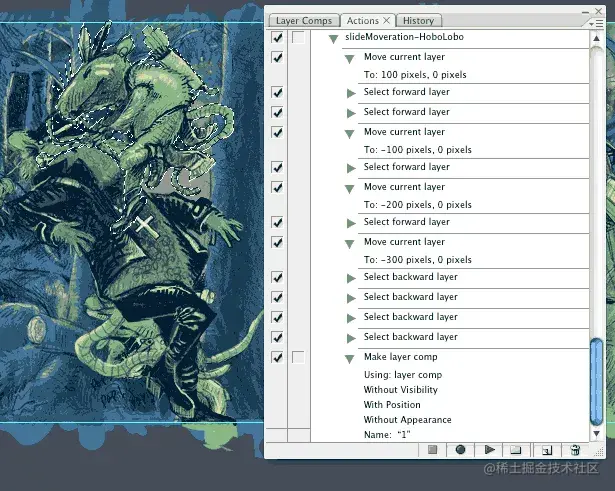Uncheck Select backward layer just above Make layer comp
The width and height of the screenshot is (615, 491).
point(277,337)
